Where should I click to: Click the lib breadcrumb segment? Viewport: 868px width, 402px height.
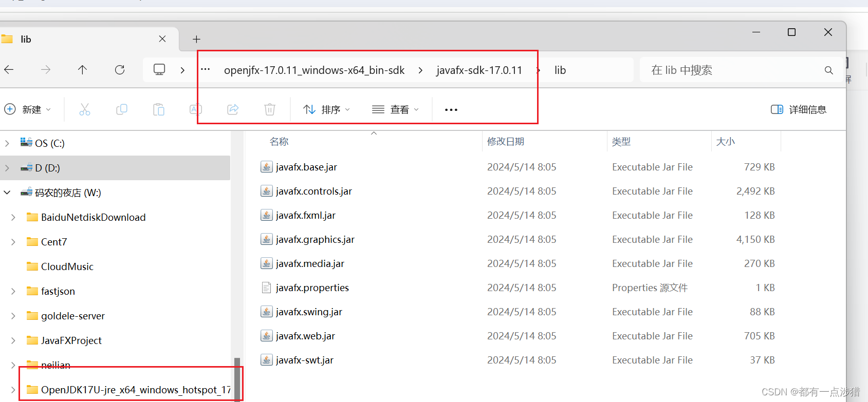560,70
